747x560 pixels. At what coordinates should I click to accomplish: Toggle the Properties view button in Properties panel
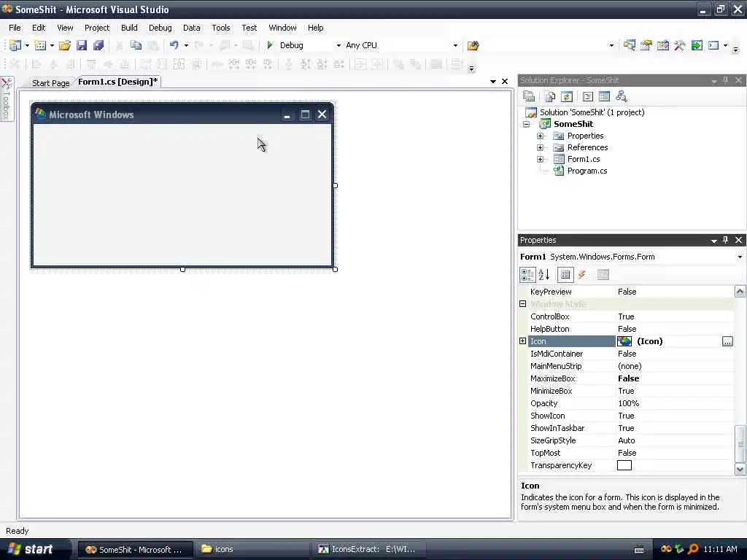(x=565, y=275)
